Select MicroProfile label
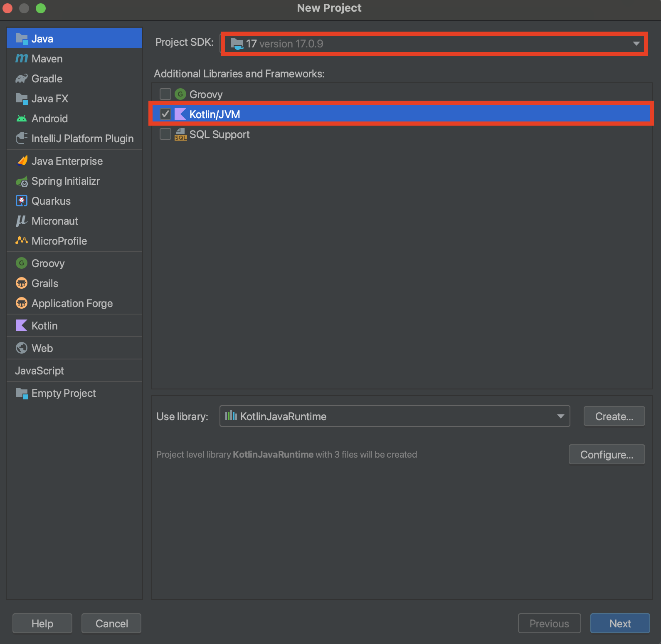Viewport: 661px width, 644px height. pos(59,241)
